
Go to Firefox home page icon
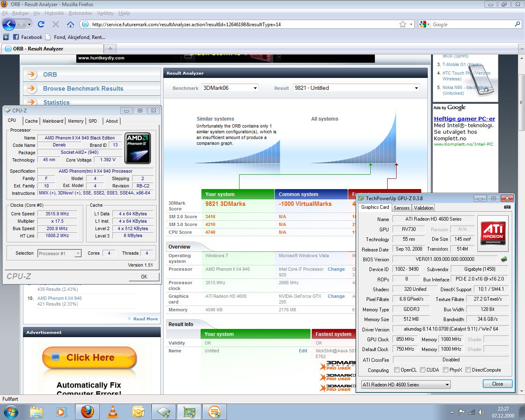point(71,24)
